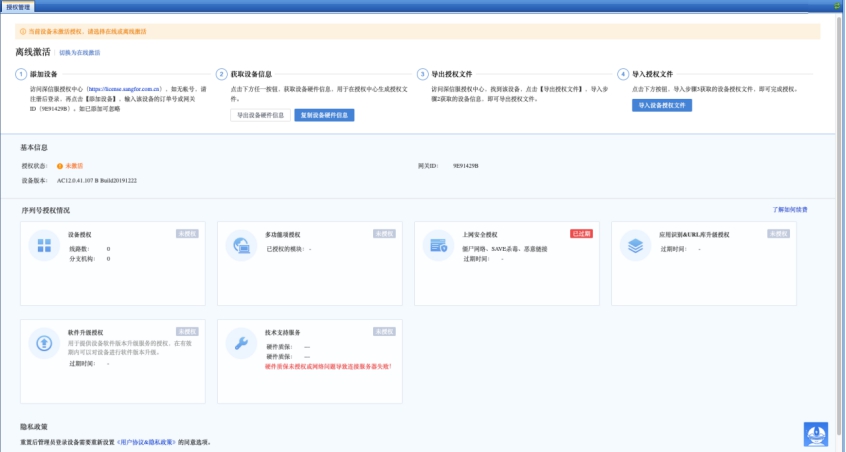Switch to the 授权管理 tab
This screenshot has height=452, width=846.
20,6
